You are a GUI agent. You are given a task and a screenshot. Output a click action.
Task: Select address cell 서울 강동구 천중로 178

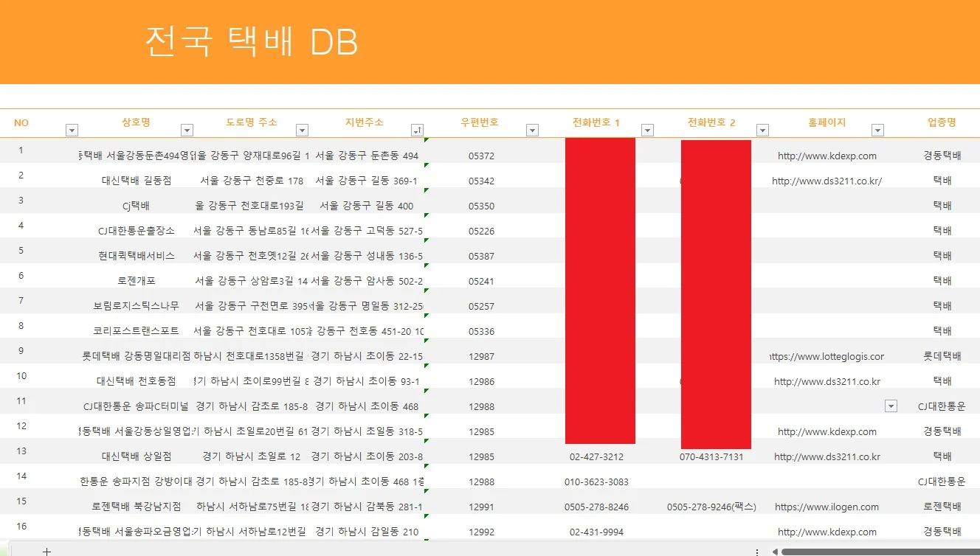(251, 181)
